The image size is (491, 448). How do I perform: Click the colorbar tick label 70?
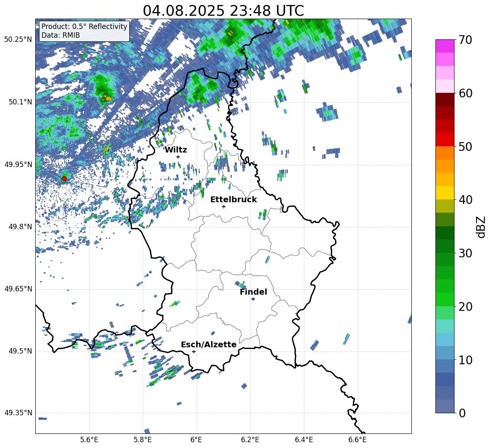tap(465, 40)
